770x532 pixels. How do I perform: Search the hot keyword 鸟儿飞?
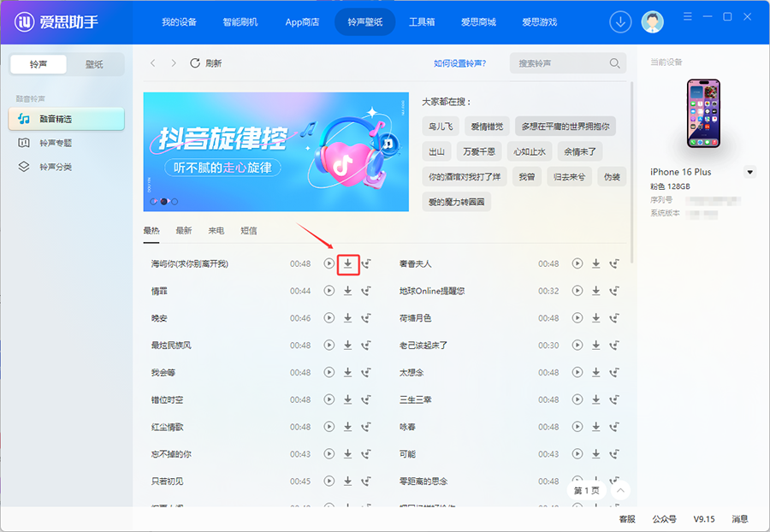point(441,126)
